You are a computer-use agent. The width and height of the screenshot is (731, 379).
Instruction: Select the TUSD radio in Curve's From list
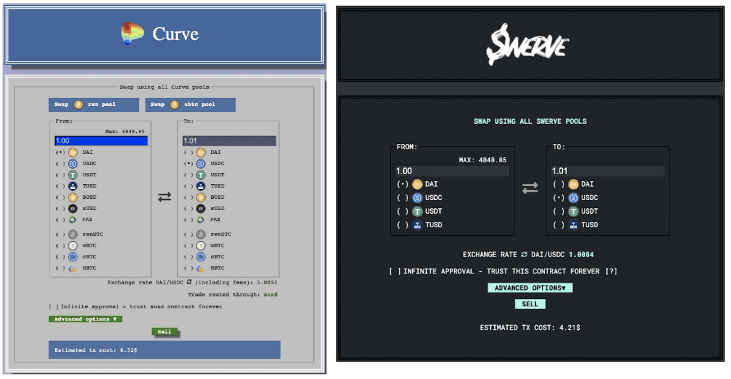[60, 186]
